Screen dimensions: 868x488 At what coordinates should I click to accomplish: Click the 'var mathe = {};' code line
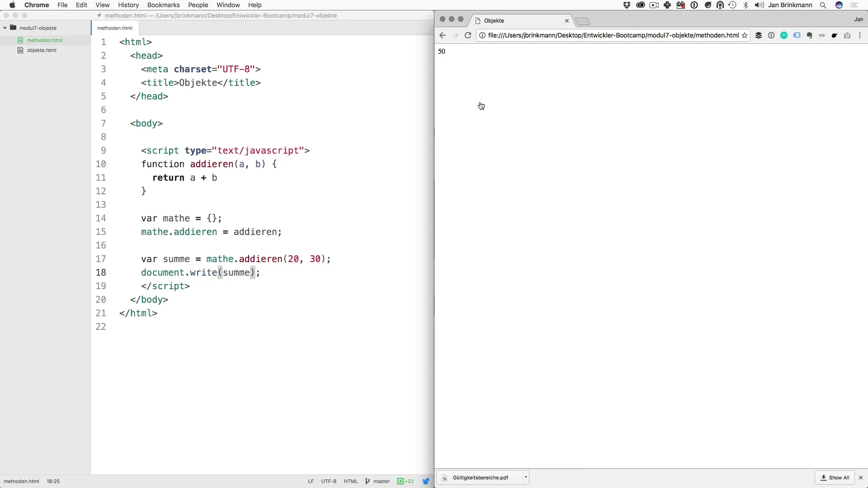tap(181, 218)
